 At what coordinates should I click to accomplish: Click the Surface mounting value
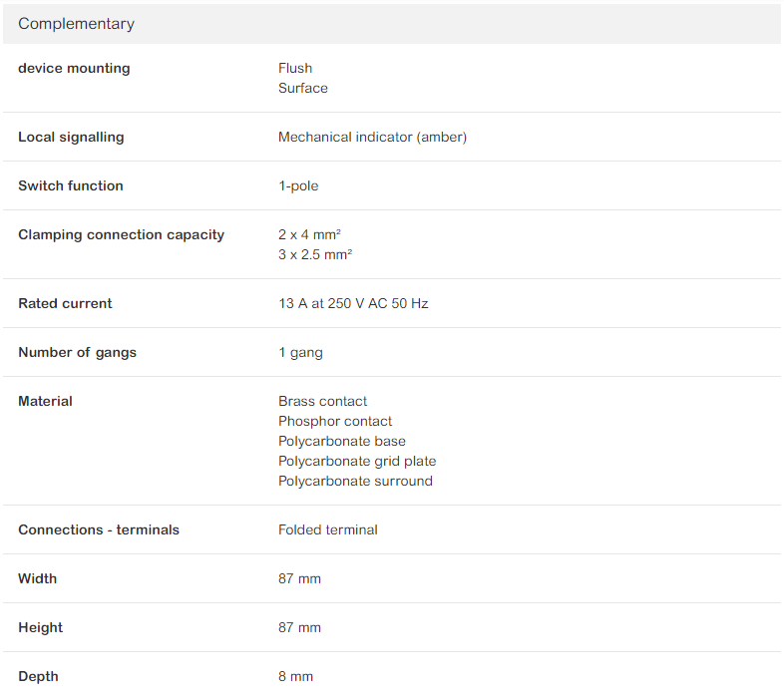(303, 88)
